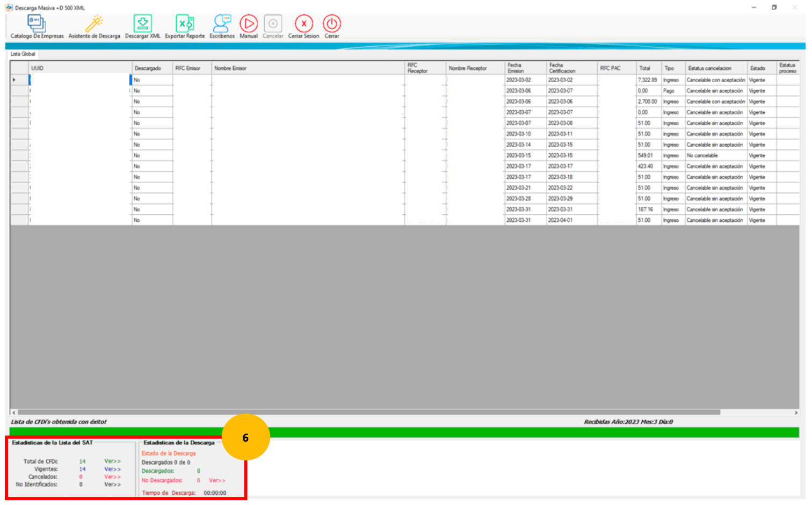Switch to the Lista Global tab

(x=23, y=54)
